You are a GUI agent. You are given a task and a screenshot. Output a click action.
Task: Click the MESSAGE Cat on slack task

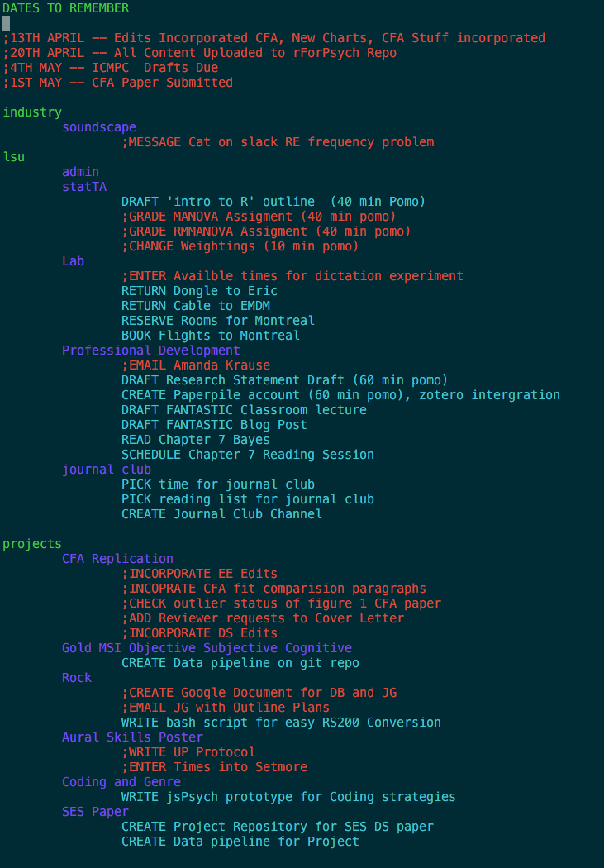[x=278, y=142]
